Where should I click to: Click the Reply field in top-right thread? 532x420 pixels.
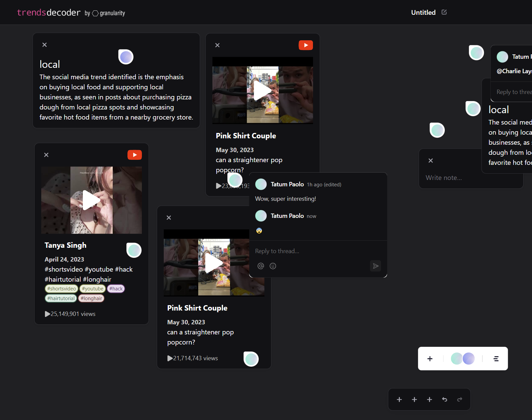pyautogui.click(x=514, y=92)
